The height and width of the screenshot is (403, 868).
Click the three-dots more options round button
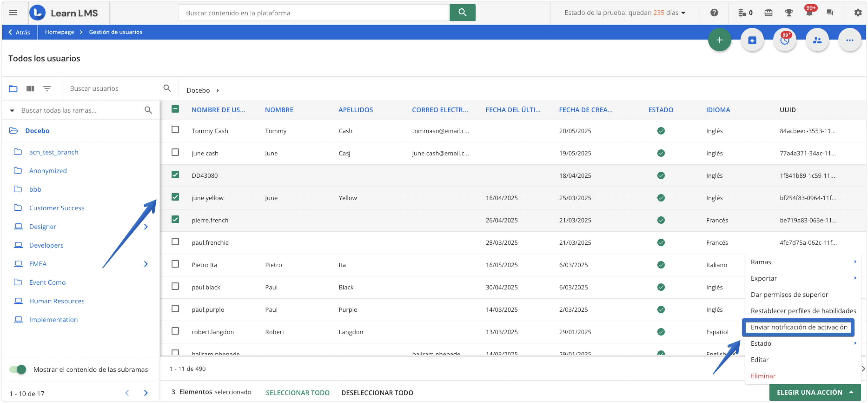[x=849, y=40]
